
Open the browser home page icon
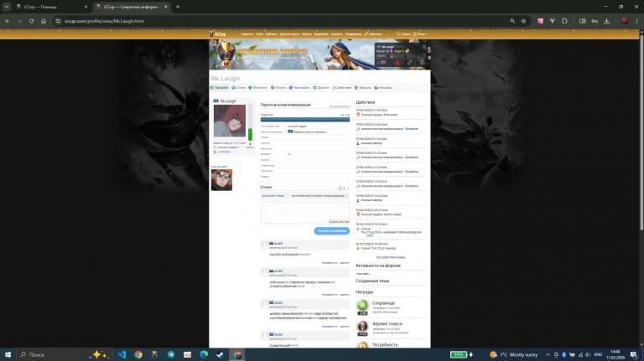pos(44,21)
